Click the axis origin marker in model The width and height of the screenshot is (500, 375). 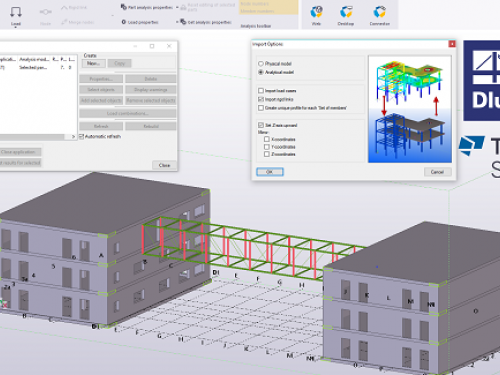click(x=4, y=304)
